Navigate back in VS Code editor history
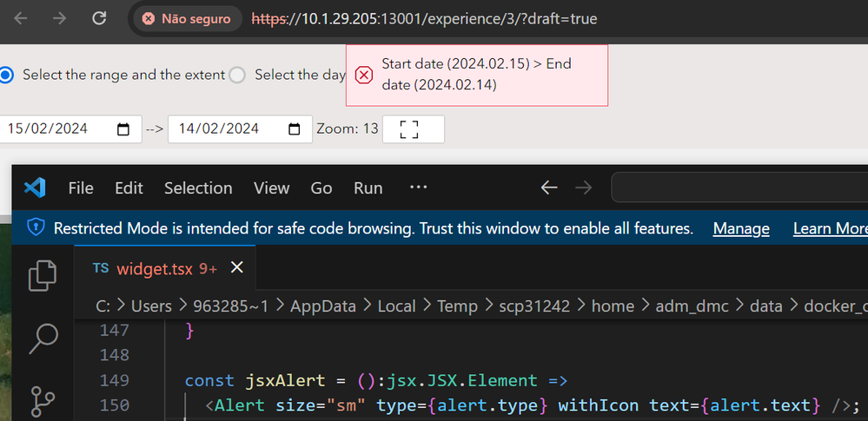This screenshot has width=868, height=421. tap(548, 187)
